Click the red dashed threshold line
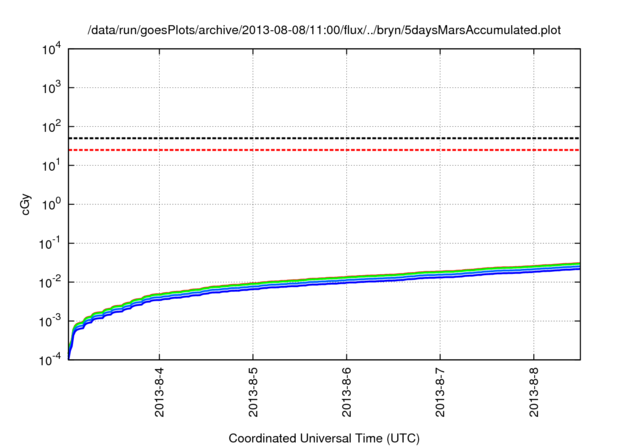640x448 pixels. pos(324,150)
